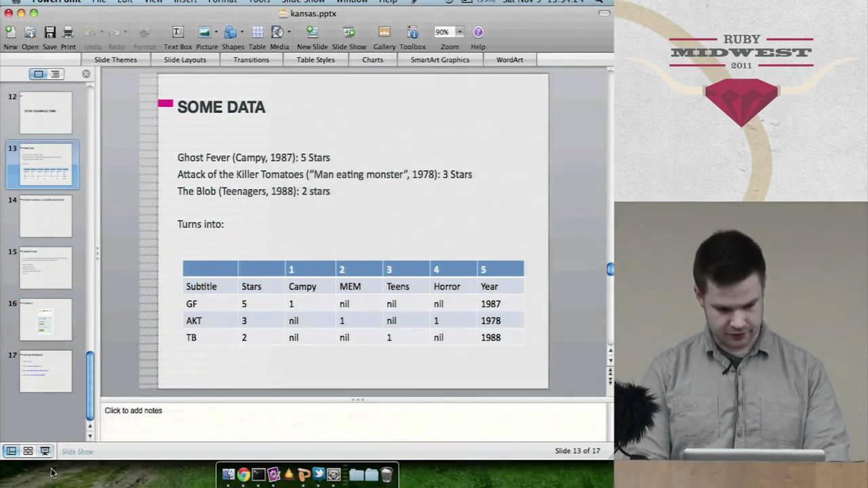Toggle toolbar visibility pill in title bar
The image size is (868, 488).
click(x=604, y=13)
